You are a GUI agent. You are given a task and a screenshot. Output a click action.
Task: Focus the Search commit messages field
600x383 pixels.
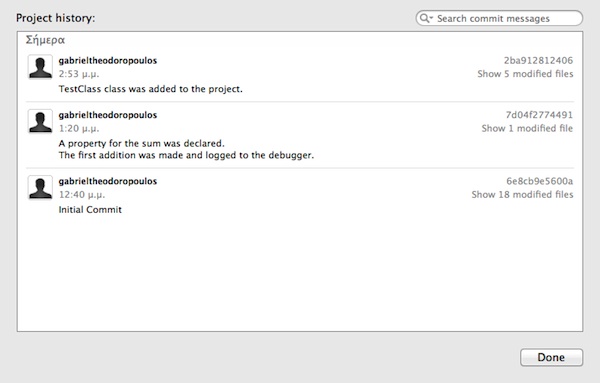click(x=499, y=18)
